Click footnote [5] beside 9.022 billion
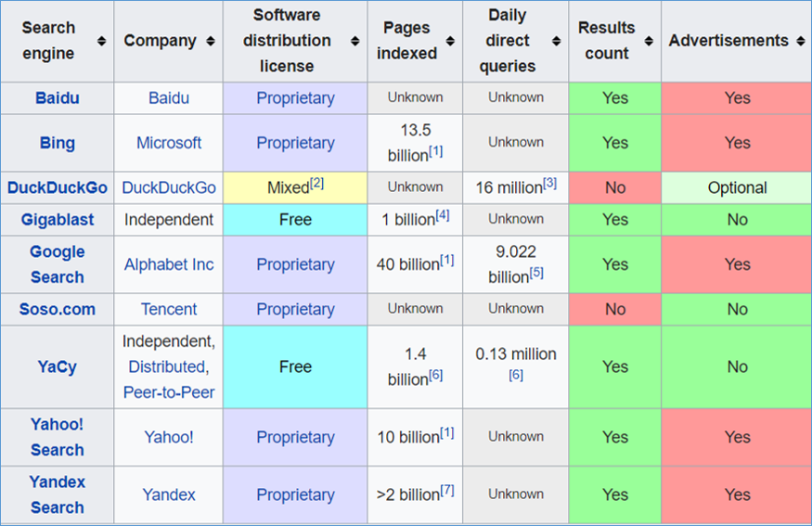Viewport: 812px width, 526px height. pyautogui.click(x=536, y=274)
